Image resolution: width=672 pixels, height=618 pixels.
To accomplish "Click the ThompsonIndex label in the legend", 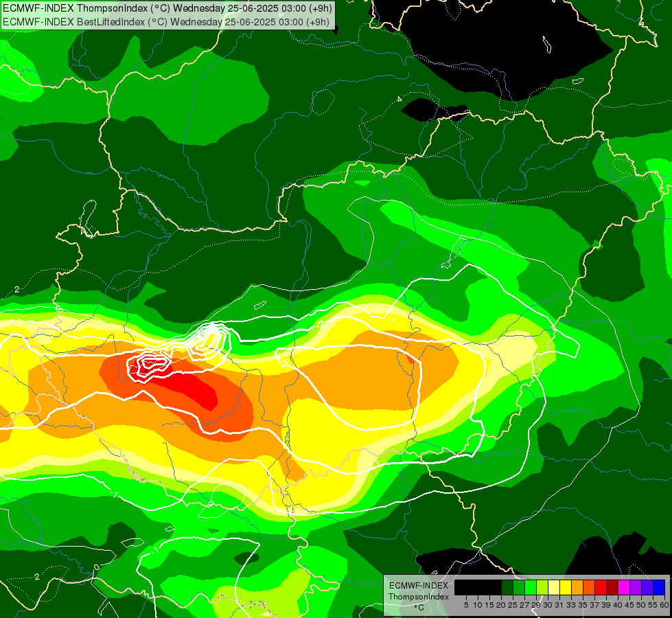I will [419, 597].
